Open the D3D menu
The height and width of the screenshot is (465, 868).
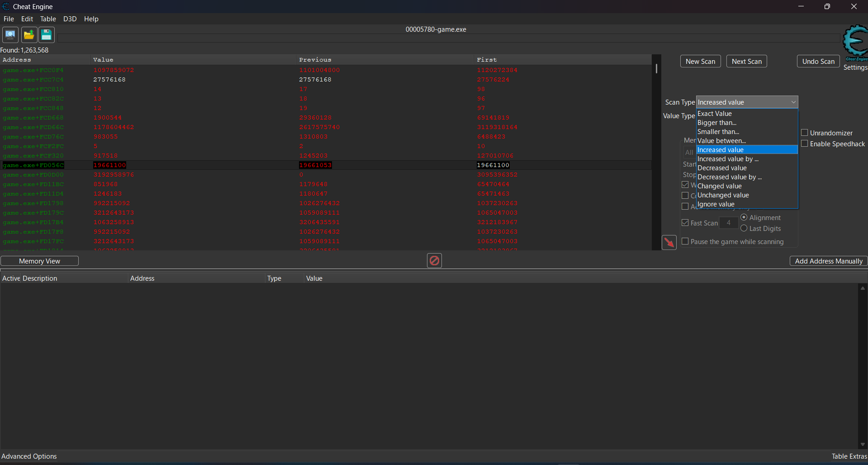[70, 19]
